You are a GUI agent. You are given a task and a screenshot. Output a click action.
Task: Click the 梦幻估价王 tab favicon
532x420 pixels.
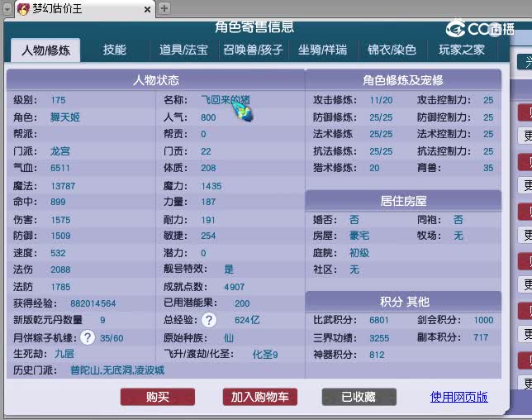click(23, 9)
